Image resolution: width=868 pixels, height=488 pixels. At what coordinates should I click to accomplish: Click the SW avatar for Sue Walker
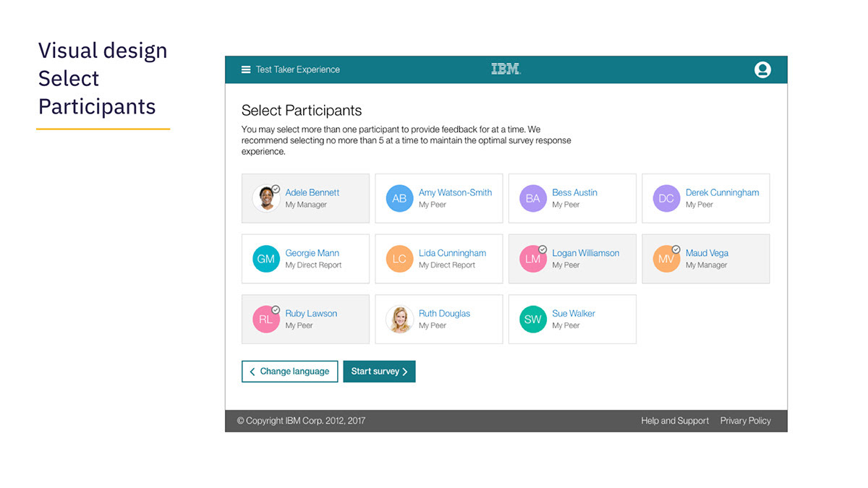pyautogui.click(x=532, y=319)
